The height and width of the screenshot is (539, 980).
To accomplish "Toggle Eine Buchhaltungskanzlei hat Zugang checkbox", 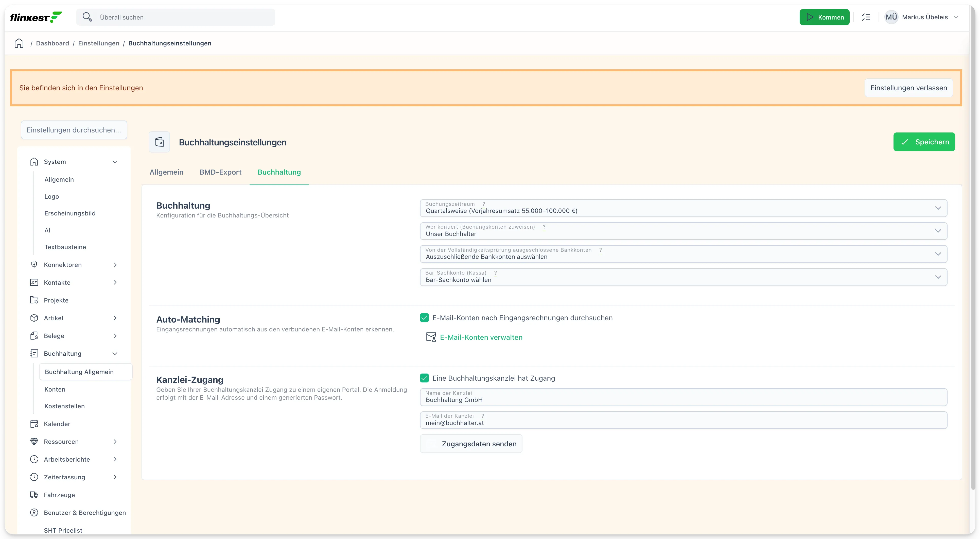I will pos(425,378).
